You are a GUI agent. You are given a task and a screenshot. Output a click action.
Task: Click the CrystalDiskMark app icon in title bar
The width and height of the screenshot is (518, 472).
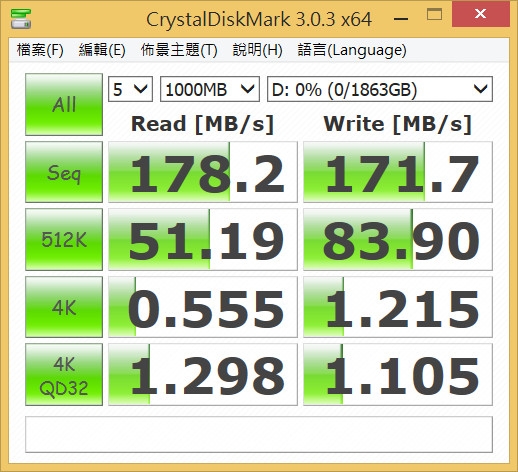(x=21, y=19)
